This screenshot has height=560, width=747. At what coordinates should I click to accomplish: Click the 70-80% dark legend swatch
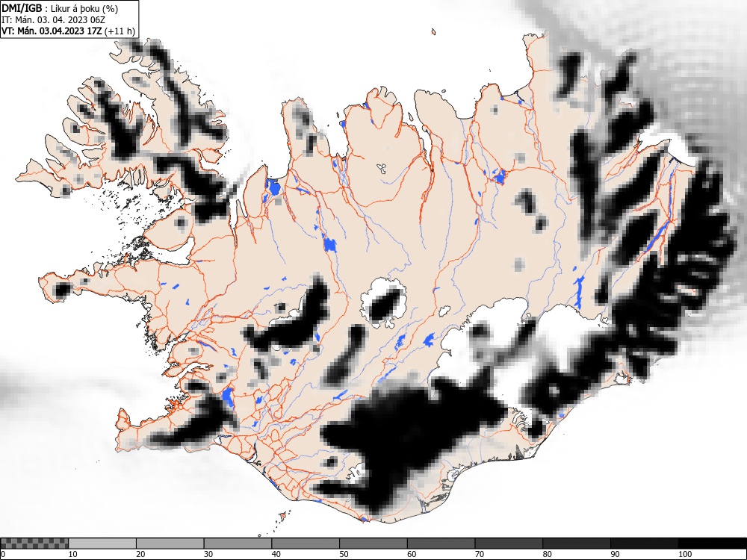pyautogui.click(x=509, y=544)
